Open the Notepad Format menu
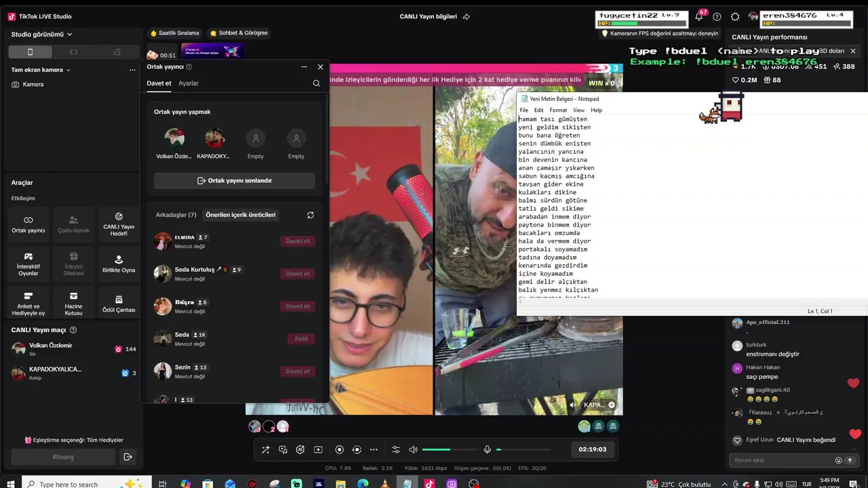Viewport: 868px width, 488px height. [x=558, y=110]
